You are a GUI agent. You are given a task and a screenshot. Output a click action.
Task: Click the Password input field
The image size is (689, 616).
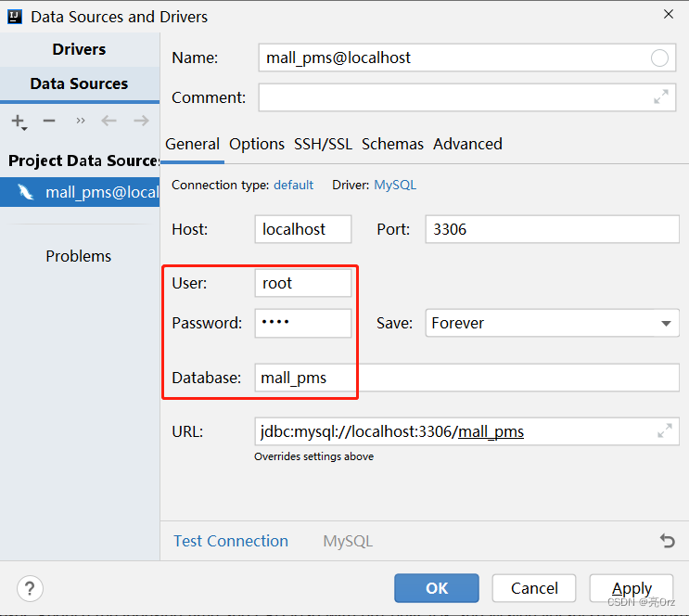click(x=303, y=323)
